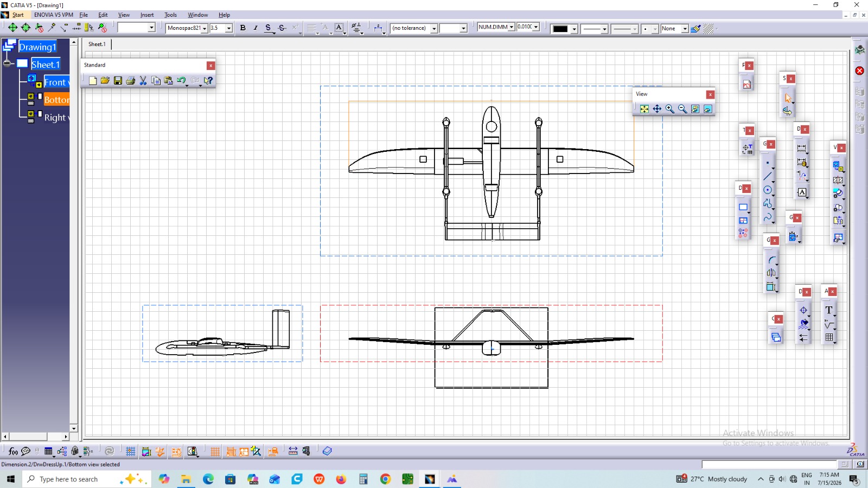The height and width of the screenshot is (488, 868).
Task: Open the black line color swatch dropdown
Action: [x=575, y=29]
